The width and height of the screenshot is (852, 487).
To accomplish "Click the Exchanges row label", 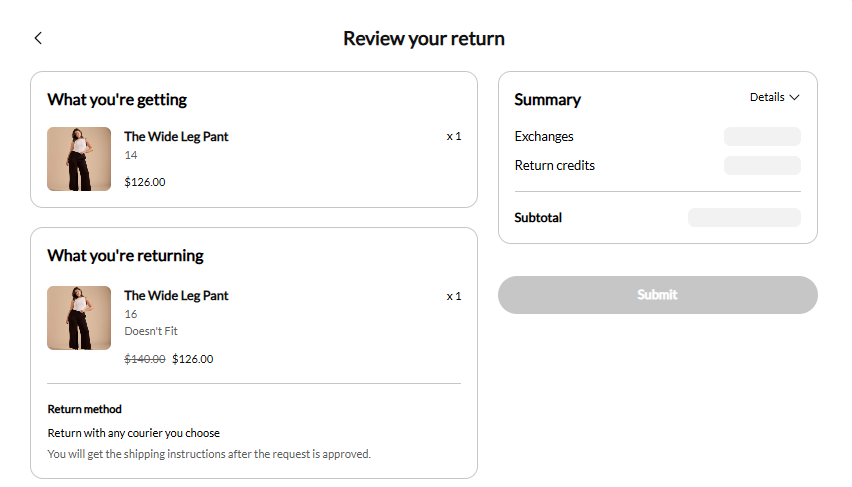I will [x=544, y=136].
